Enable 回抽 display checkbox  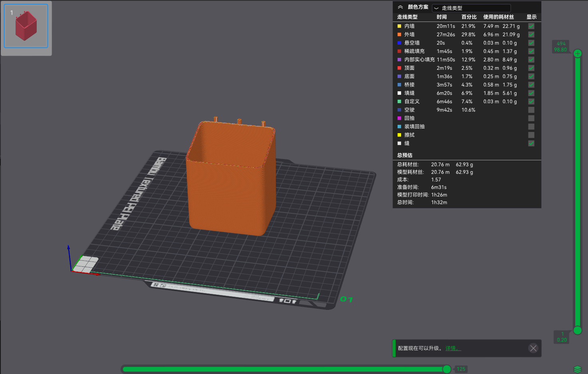click(x=531, y=118)
